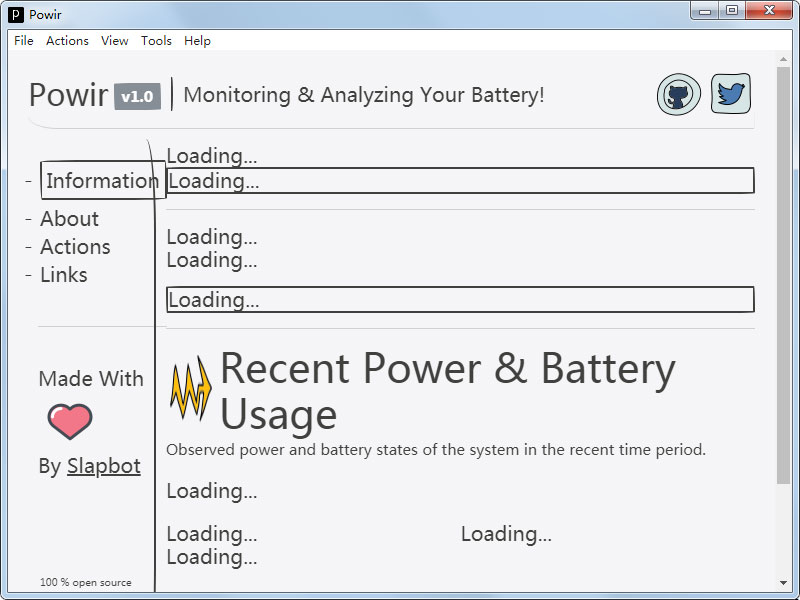800x600 pixels.
Task: Click the scrollbar up arrow
Action: point(783,59)
